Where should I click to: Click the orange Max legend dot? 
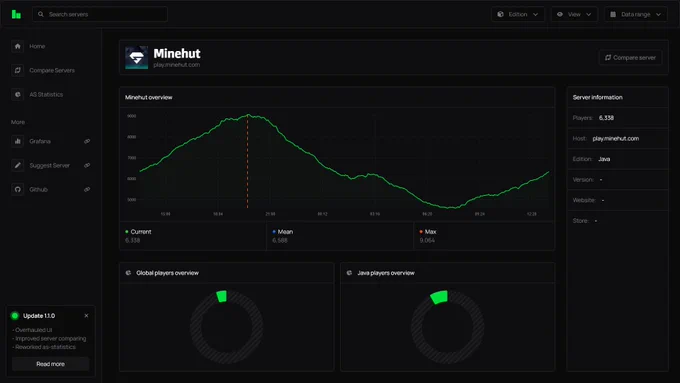click(x=421, y=232)
